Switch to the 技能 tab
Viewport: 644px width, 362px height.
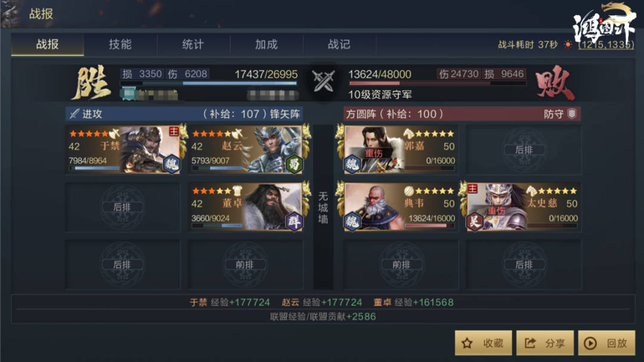tap(120, 44)
